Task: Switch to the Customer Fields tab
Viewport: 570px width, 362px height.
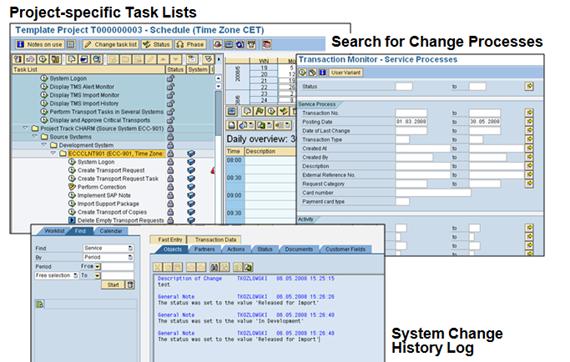Action: coord(345,249)
